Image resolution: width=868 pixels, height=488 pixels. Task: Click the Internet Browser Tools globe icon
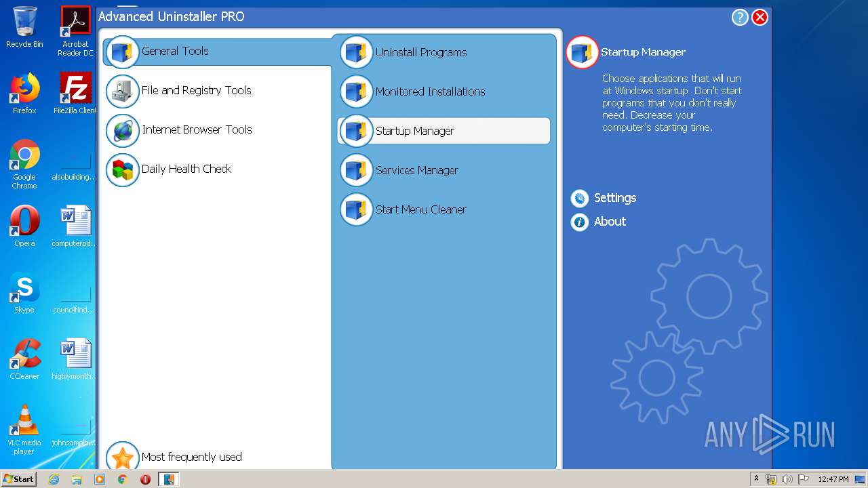pyautogui.click(x=123, y=131)
